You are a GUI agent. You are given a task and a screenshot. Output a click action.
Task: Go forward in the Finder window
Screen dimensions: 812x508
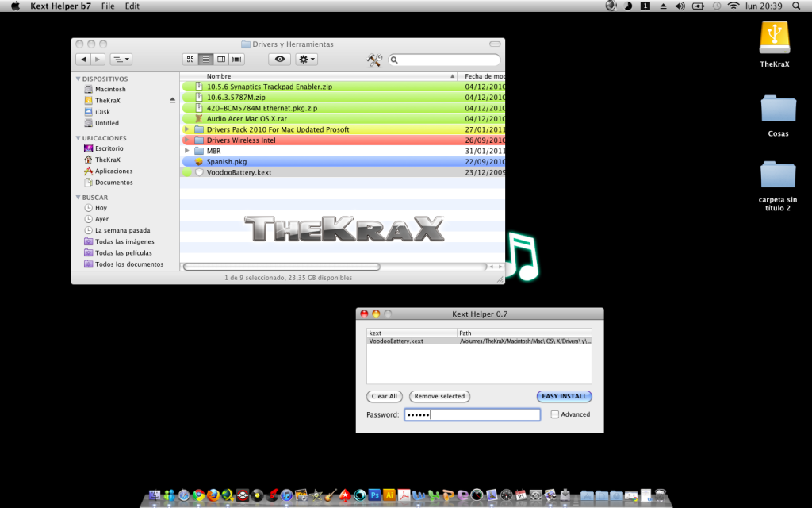(98, 59)
